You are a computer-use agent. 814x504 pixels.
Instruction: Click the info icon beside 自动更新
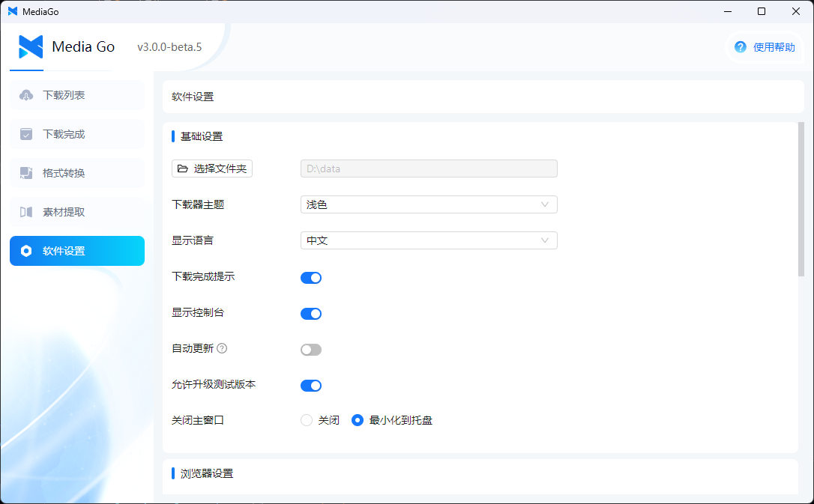(x=222, y=348)
